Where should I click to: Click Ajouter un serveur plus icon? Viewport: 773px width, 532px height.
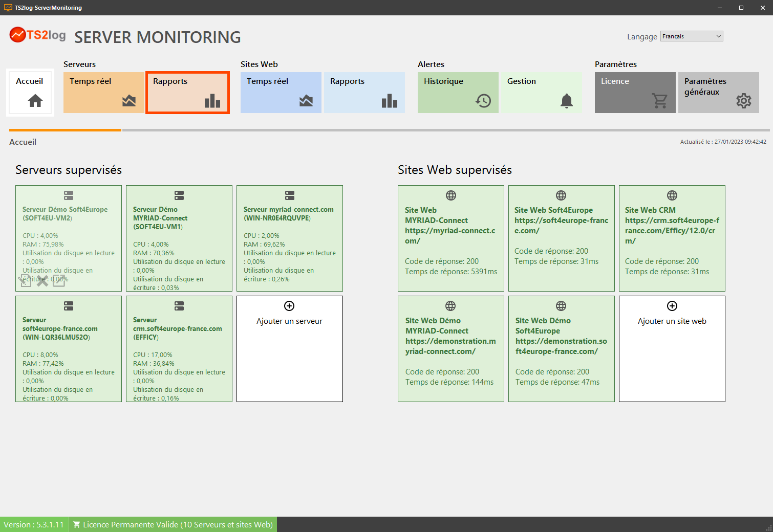(289, 306)
